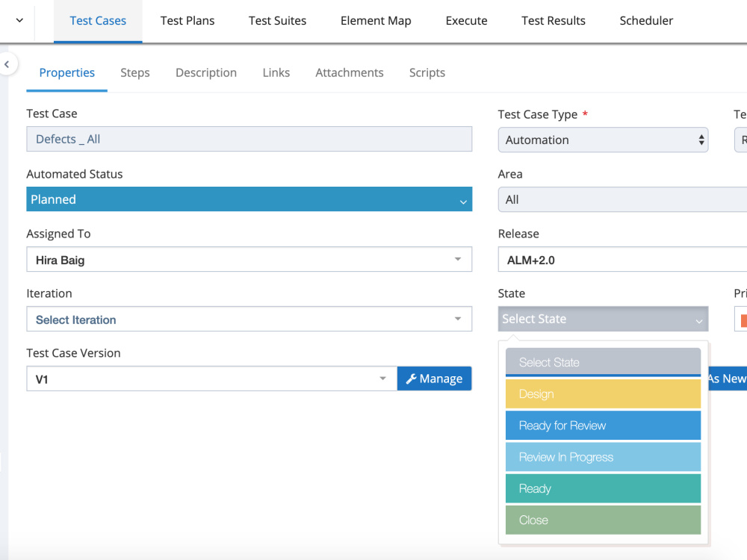
Task: Collapse the sidebar with left chevron icon
Action: point(7,63)
